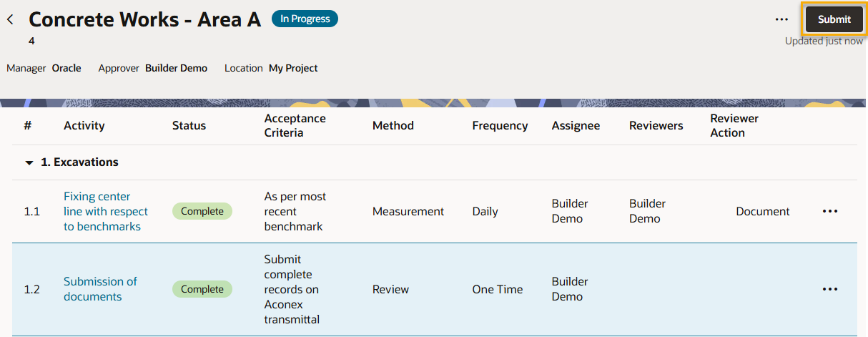This screenshot has height=337, width=868.
Task: Click the Status column header
Action: (189, 126)
